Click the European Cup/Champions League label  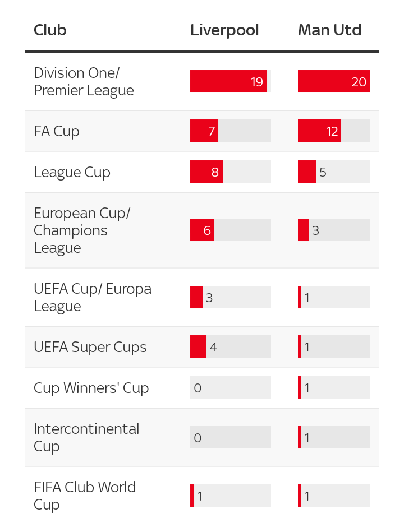[82, 230]
